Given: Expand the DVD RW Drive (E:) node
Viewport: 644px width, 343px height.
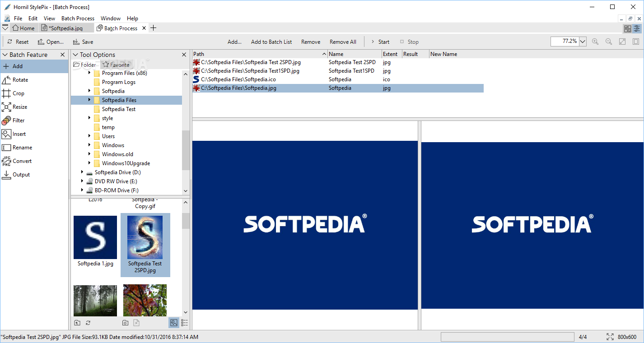Looking at the screenshot, I should (x=82, y=181).
